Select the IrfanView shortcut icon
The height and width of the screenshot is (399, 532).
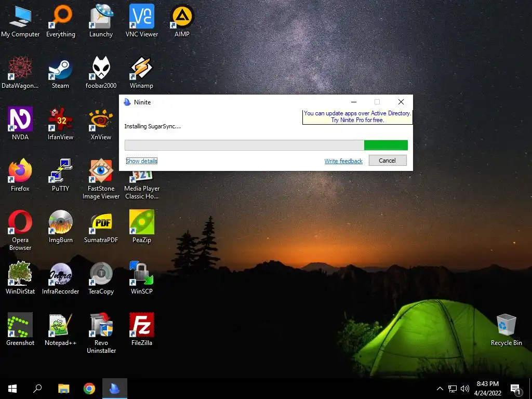point(60,124)
